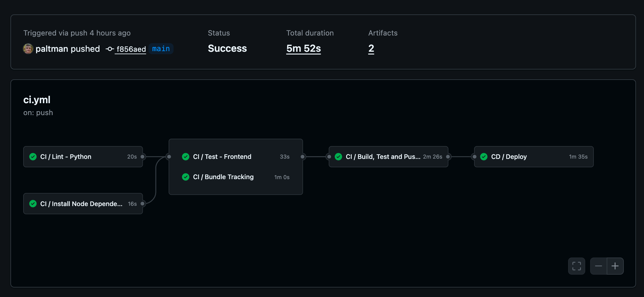Open the CI / Build, Test and Push job

383,157
